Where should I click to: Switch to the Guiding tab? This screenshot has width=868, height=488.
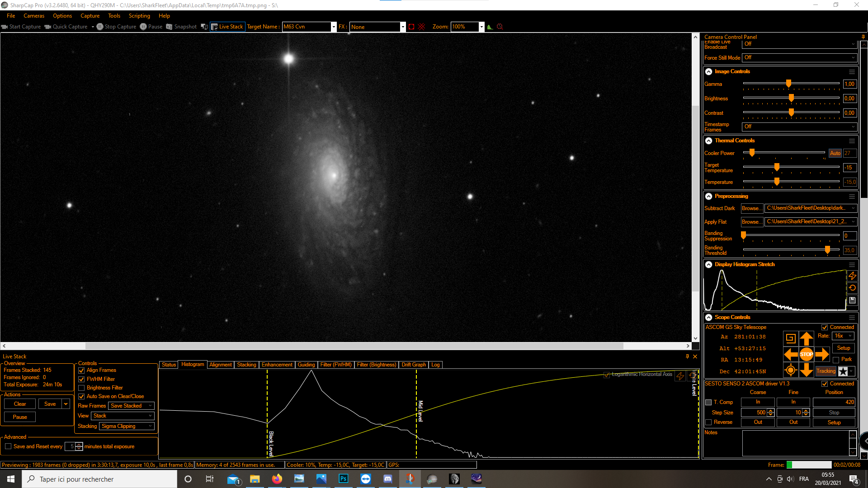pos(306,365)
